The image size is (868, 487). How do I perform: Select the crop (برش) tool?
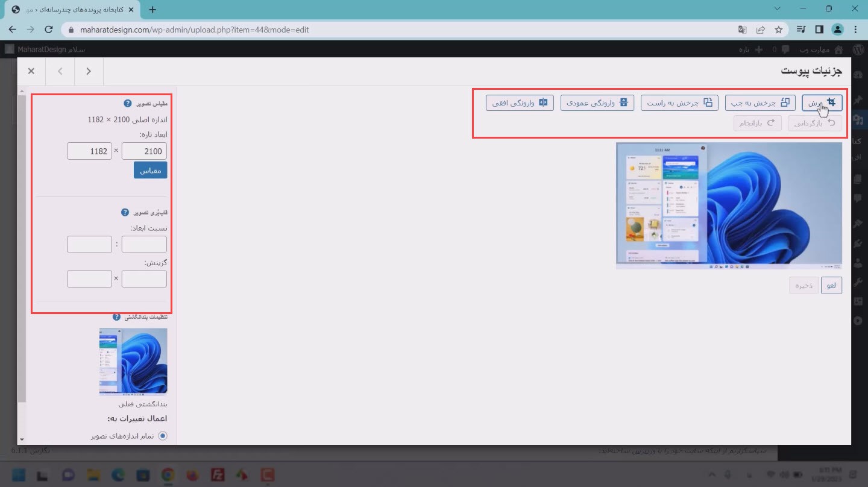point(822,103)
